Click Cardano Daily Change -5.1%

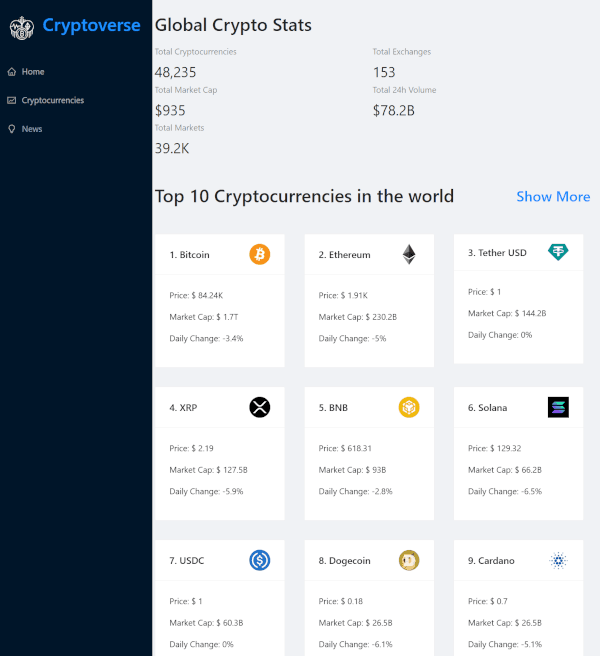[x=505, y=644]
